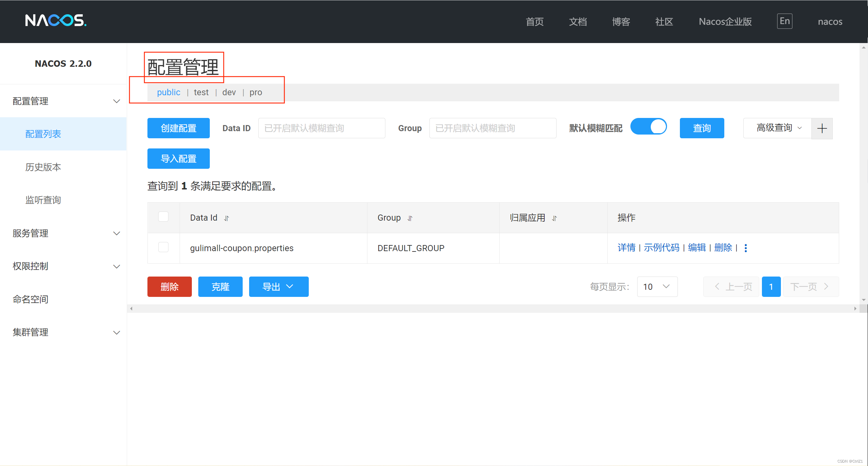Open Nacos企业版 link

tap(725, 22)
